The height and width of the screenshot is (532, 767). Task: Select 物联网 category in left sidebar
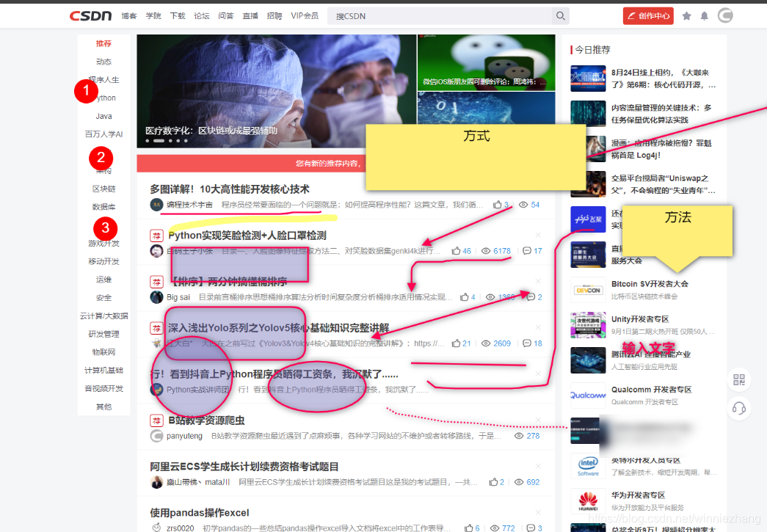[103, 352]
